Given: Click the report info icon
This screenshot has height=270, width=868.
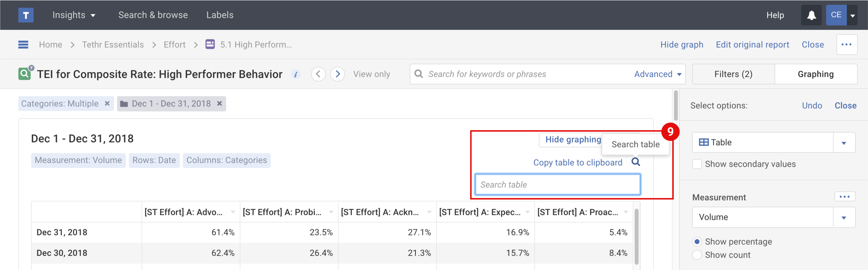Looking at the screenshot, I should 295,74.
